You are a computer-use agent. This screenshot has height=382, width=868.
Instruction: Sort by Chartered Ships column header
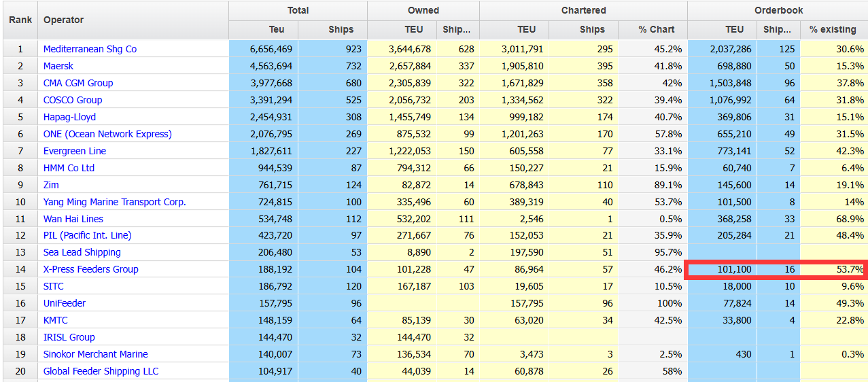point(584,29)
